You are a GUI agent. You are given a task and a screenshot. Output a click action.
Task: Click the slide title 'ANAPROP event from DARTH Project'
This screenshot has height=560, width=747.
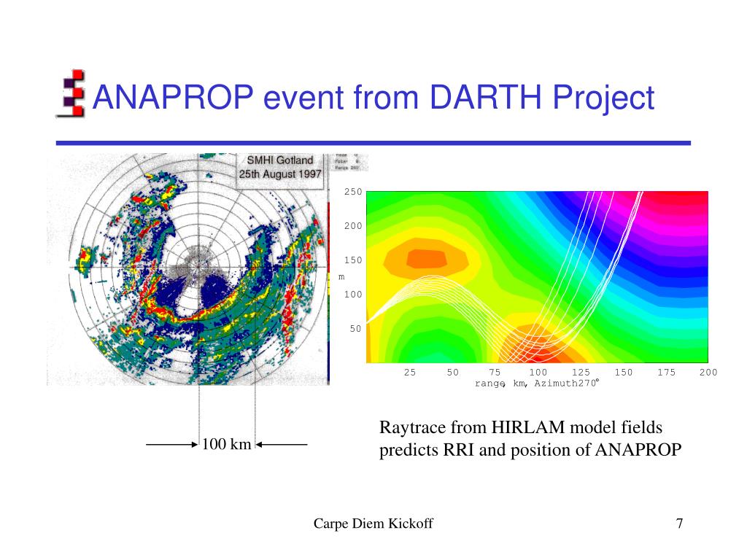click(373, 98)
